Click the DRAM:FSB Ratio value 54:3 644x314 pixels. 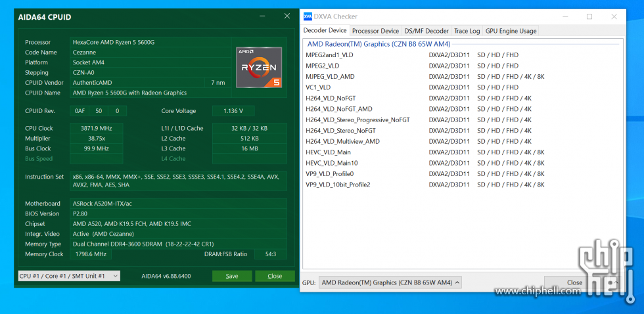pos(271,254)
